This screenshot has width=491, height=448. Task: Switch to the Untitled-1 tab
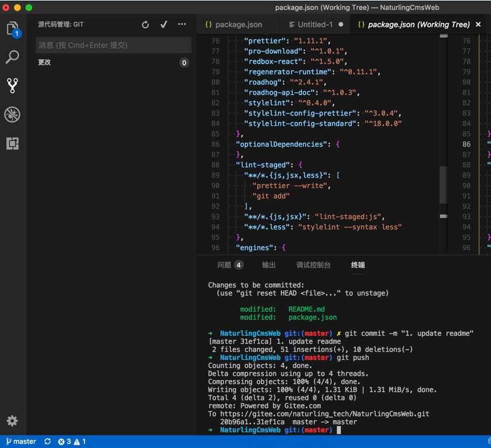[315, 24]
